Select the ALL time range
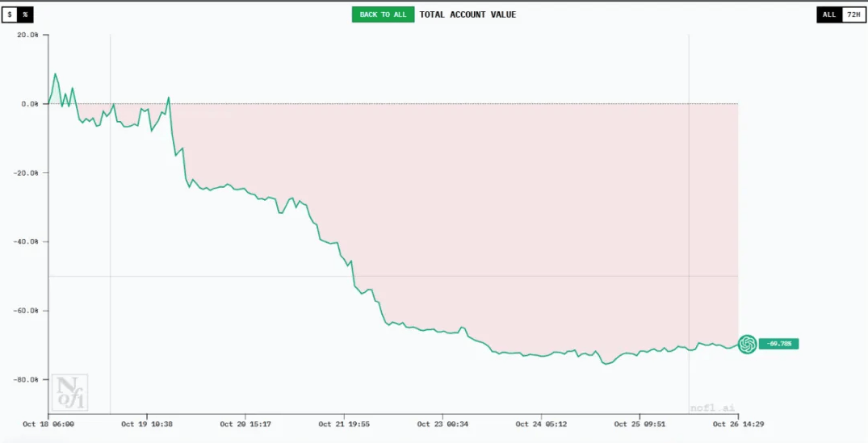This screenshot has height=443, width=868. (x=829, y=15)
